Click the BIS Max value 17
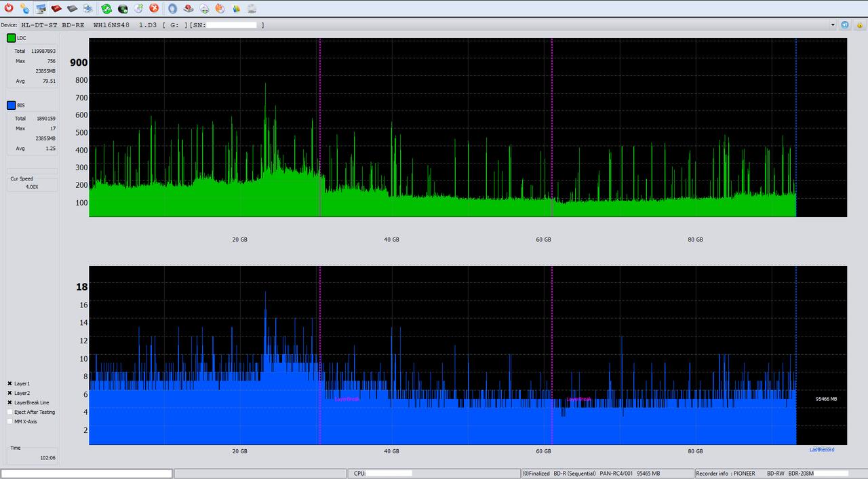The height and width of the screenshot is (479, 868). [x=53, y=128]
